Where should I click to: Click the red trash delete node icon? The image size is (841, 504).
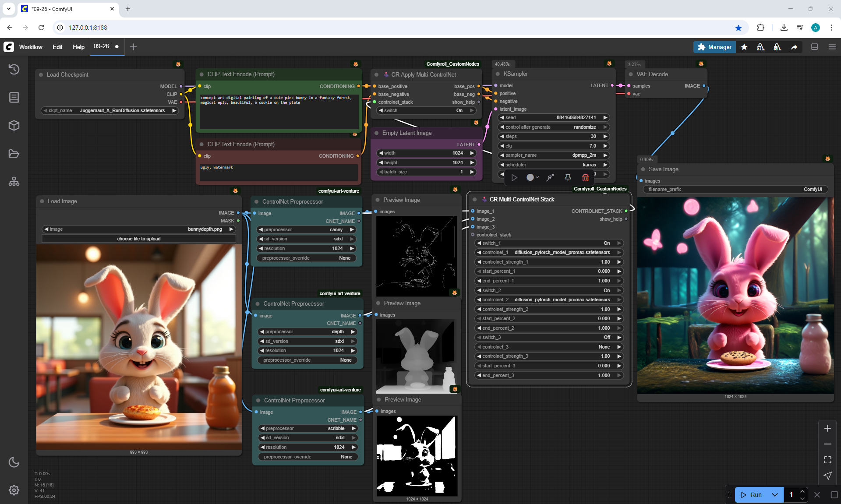[585, 177]
